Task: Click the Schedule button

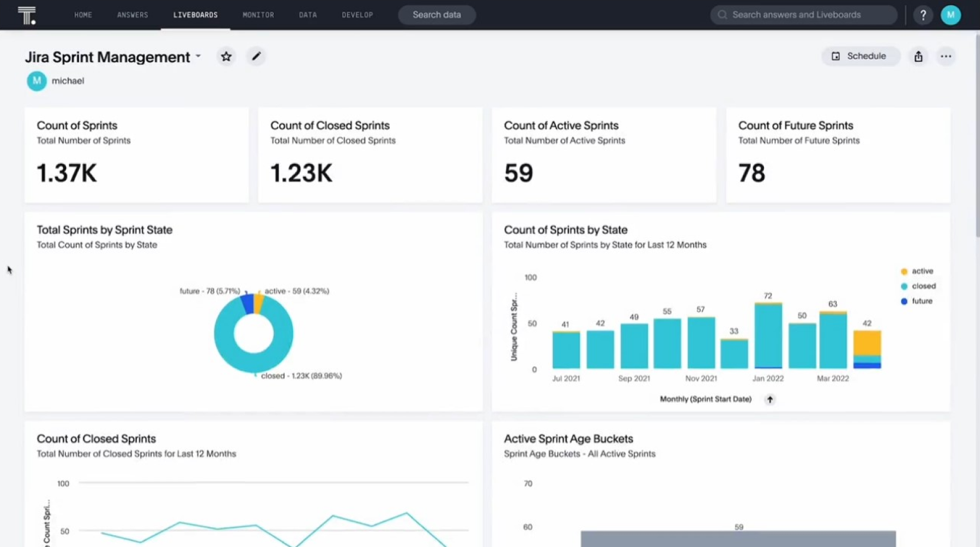Action: 860,56
